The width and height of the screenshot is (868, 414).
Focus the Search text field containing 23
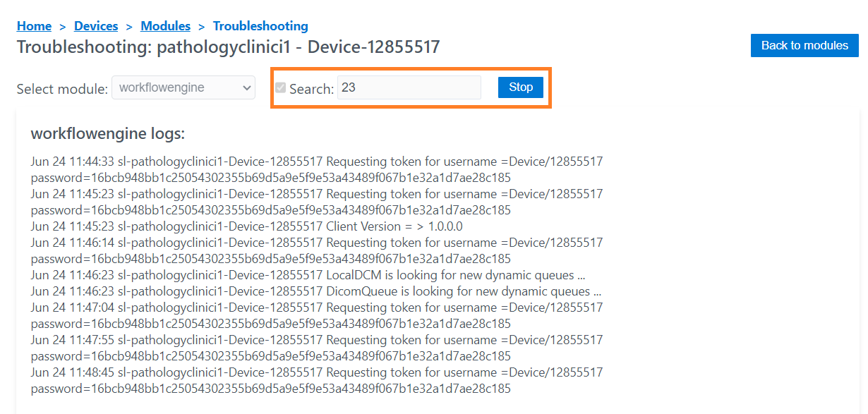(409, 88)
